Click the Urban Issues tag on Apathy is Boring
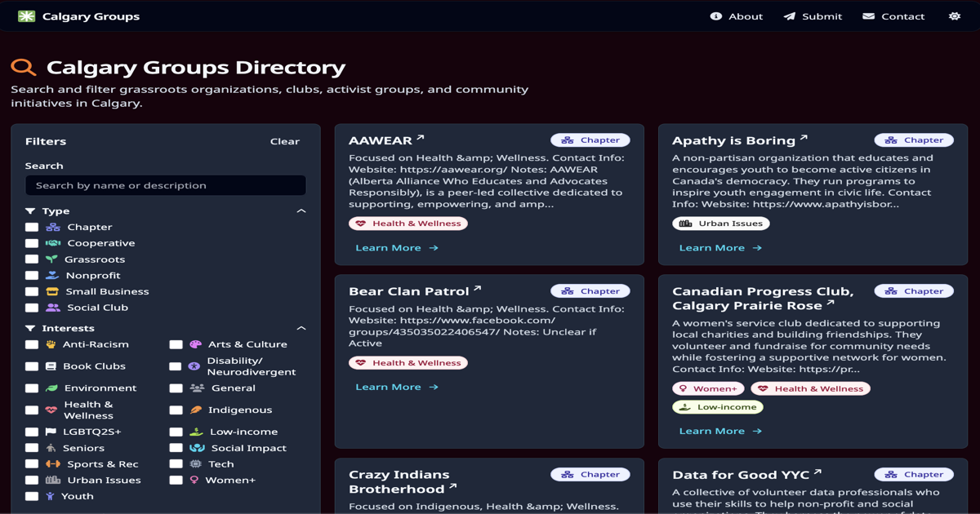980x514 pixels. (721, 224)
